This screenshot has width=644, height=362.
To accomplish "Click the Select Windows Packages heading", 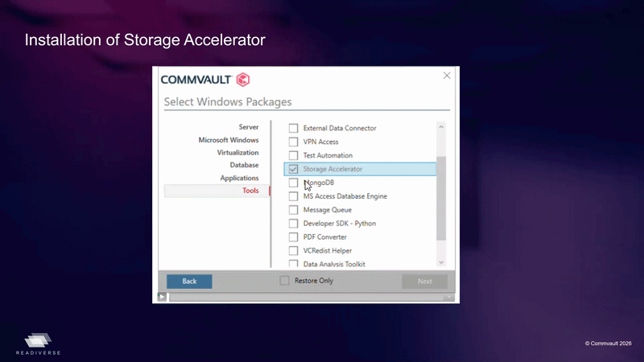I will click(228, 102).
